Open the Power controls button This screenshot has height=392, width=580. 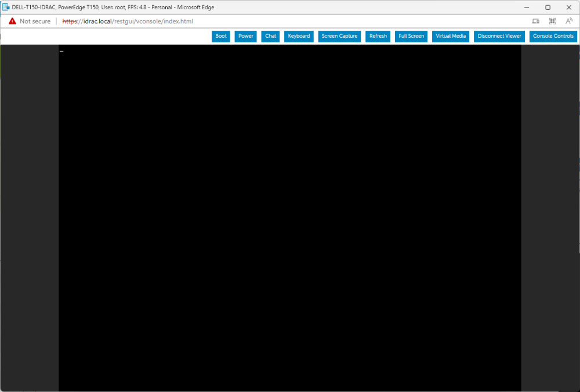point(245,36)
